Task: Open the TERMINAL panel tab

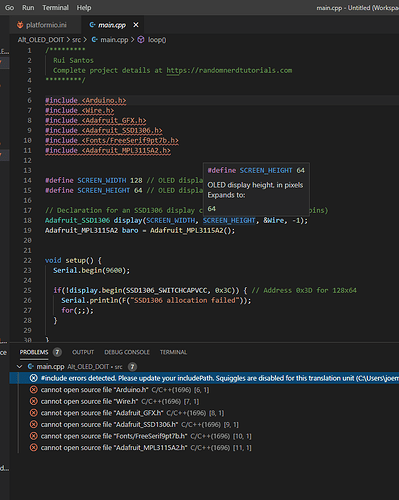Action: [173, 352]
